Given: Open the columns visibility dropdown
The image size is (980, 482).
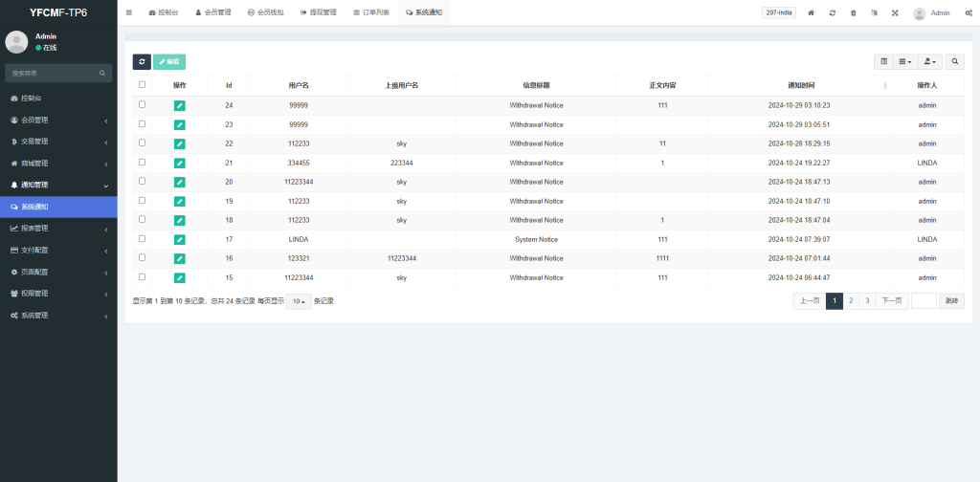Looking at the screenshot, I should point(904,61).
